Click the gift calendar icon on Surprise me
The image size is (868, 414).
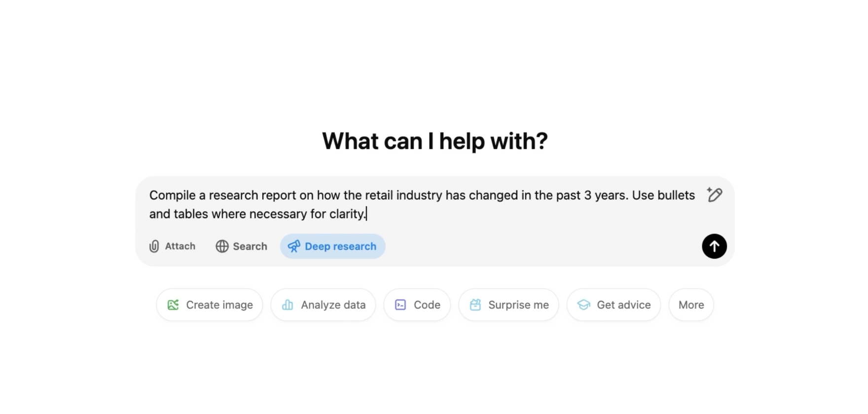click(475, 305)
